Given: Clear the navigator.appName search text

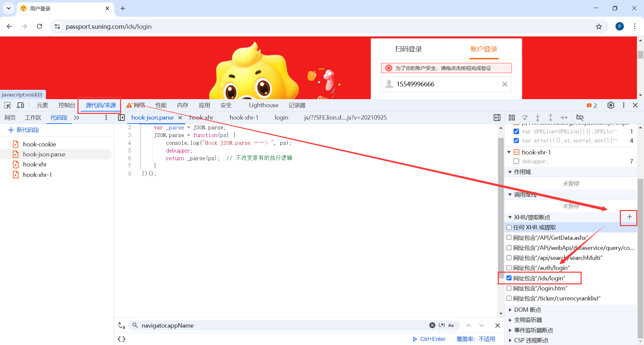Looking at the screenshot, I should (432, 325).
